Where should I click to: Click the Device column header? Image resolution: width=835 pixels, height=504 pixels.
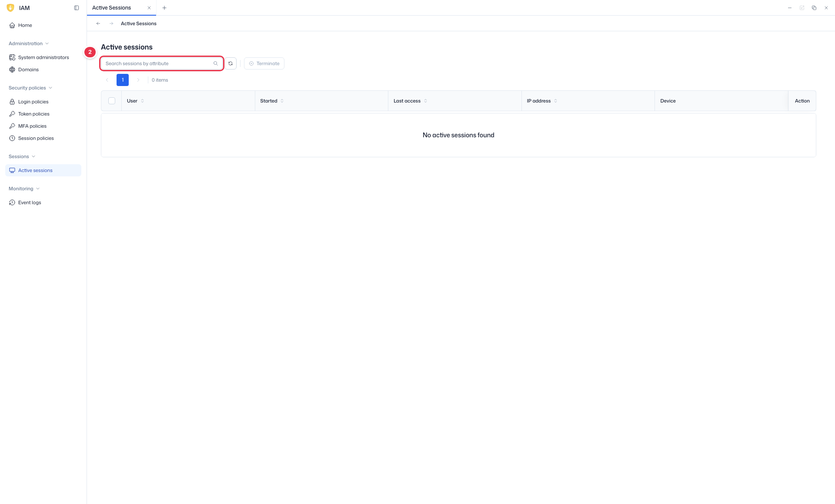point(721,101)
